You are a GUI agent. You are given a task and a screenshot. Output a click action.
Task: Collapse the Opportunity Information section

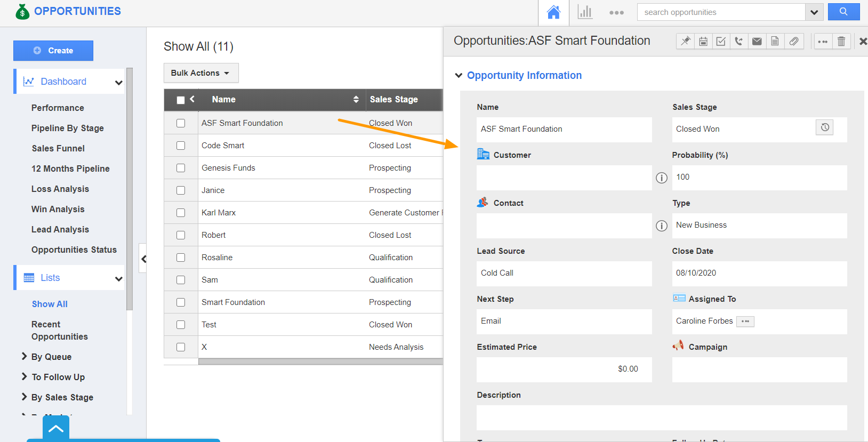[x=459, y=76]
